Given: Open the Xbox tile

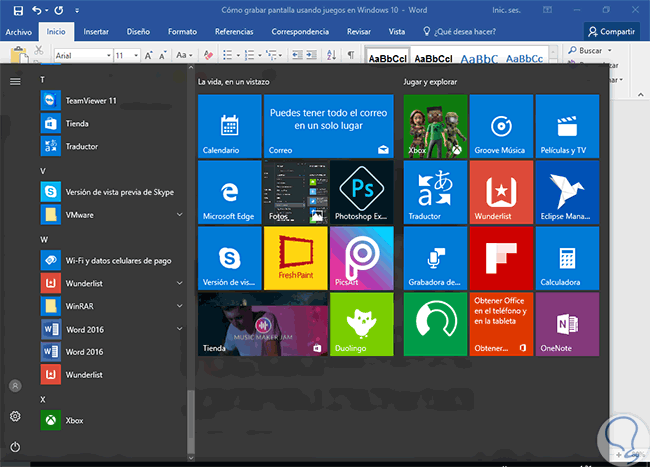Looking at the screenshot, I should tap(434, 126).
